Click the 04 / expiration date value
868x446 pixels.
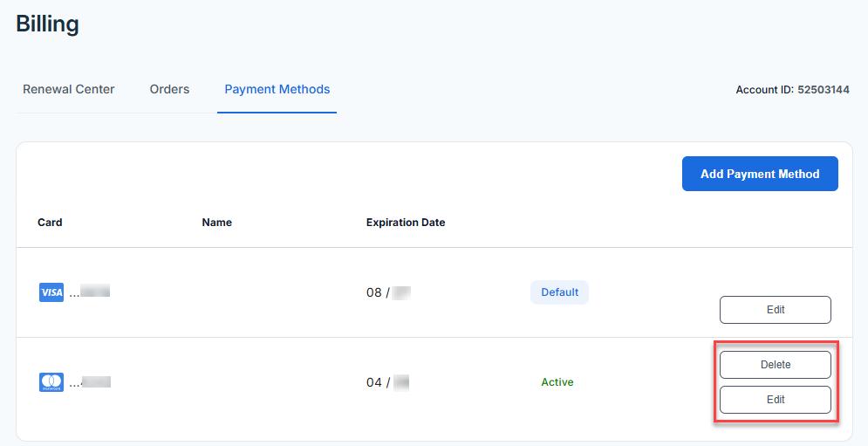pyautogui.click(x=388, y=382)
